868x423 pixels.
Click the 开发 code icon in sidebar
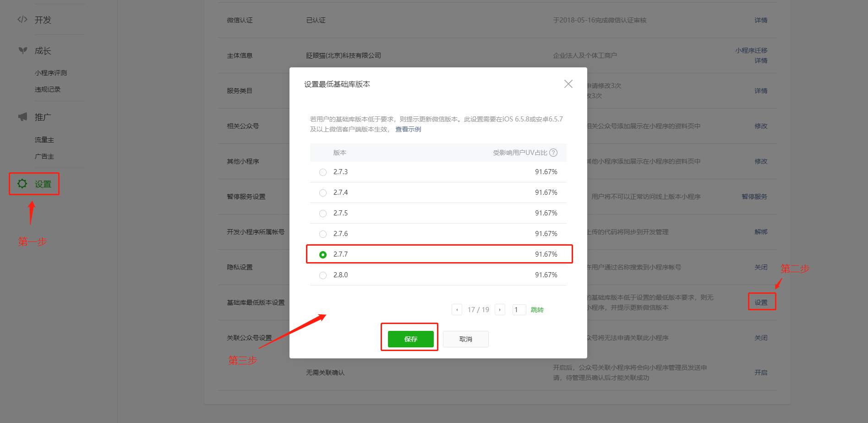[22, 20]
